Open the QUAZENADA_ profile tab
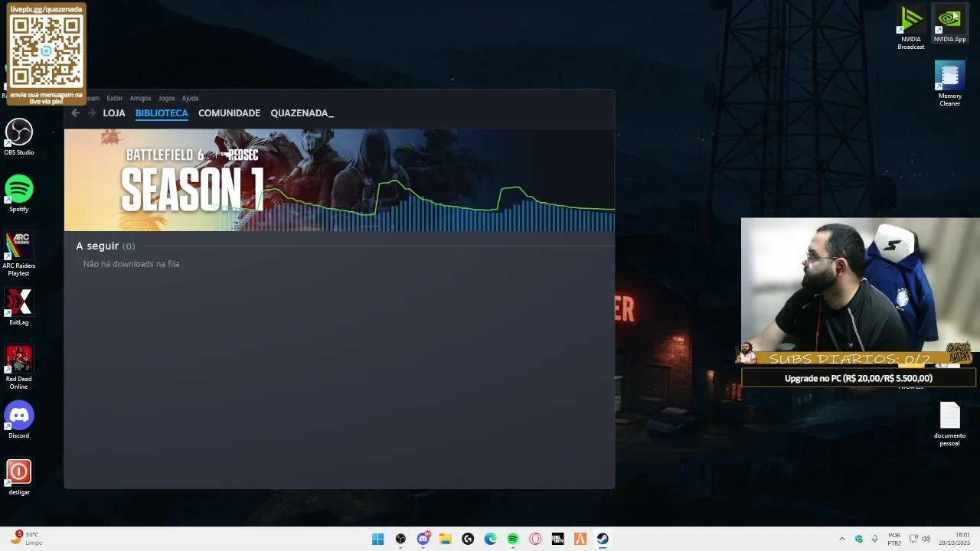980x551 pixels. (x=302, y=112)
